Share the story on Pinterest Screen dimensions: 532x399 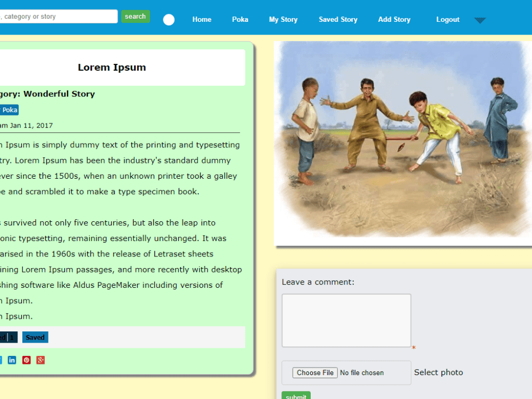27,360
